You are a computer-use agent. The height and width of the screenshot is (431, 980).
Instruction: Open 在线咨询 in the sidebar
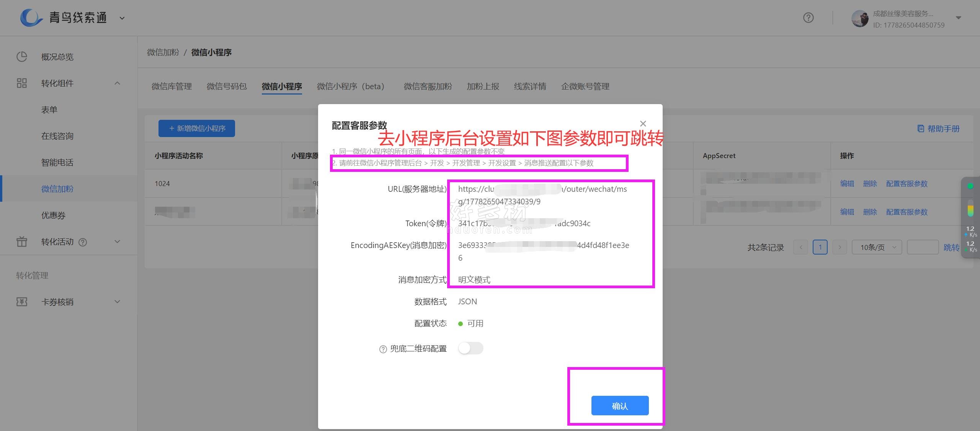[x=57, y=136]
